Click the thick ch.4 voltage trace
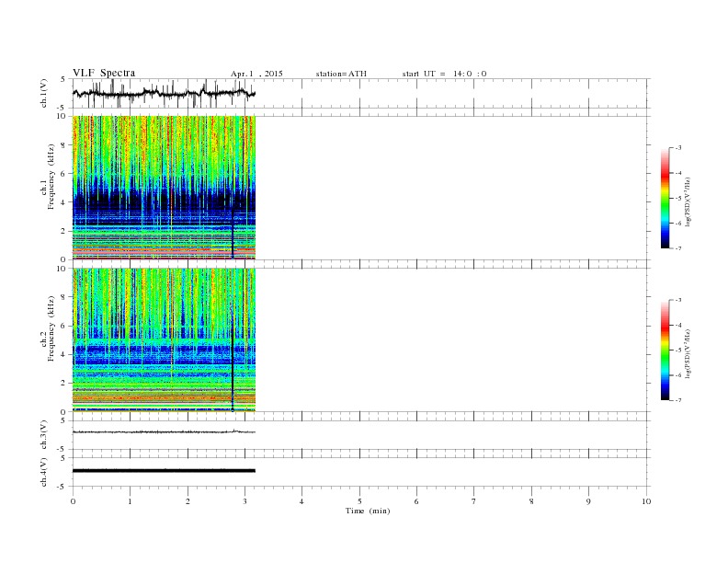The width and height of the screenshot is (728, 563). (x=164, y=471)
